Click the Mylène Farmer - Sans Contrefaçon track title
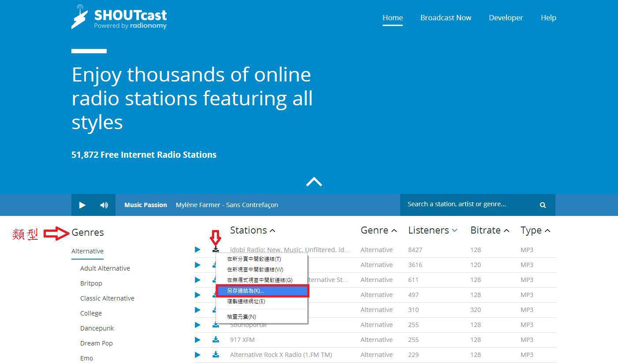The image size is (618, 364). click(227, 205)
